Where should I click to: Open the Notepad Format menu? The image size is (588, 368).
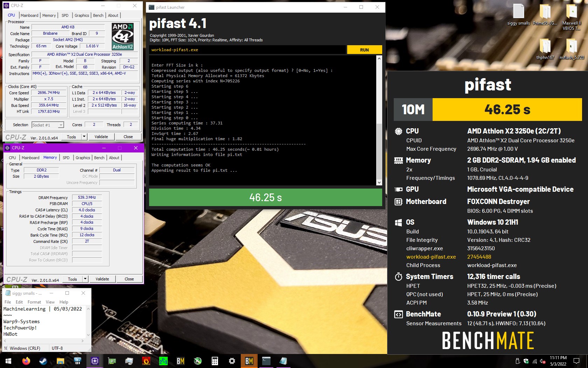click(34, 302)
